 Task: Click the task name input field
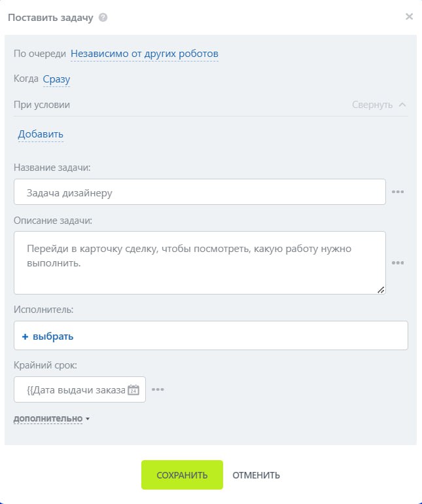pos(200,192)
